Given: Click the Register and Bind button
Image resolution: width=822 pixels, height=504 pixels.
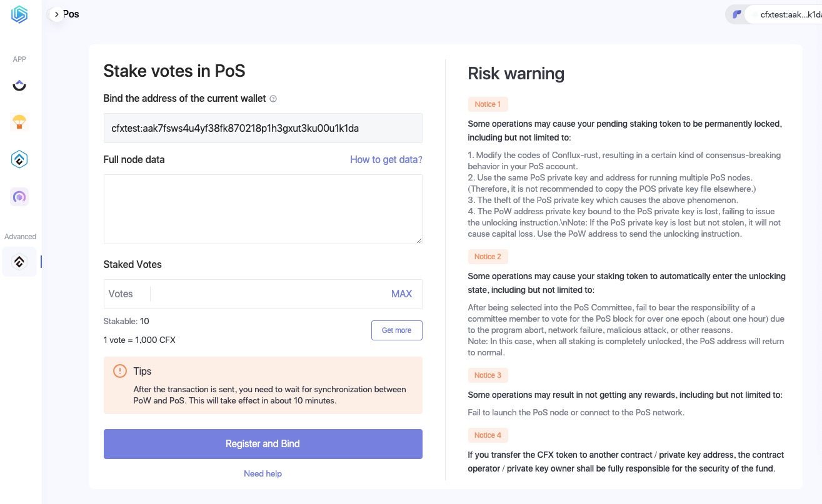Looking at the screenshot, I should [x=263, y=444].
